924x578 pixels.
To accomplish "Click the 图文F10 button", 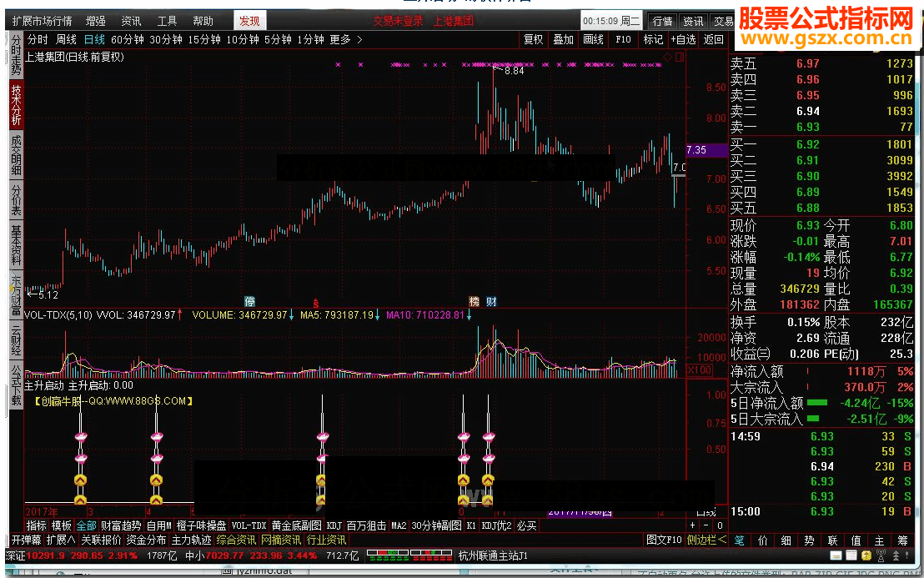I will 664,540.
